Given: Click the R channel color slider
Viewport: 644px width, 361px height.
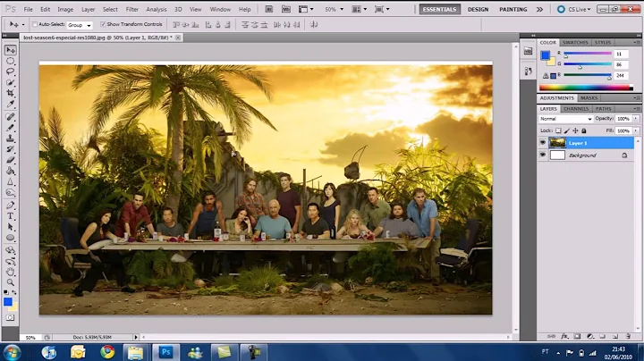Looking at the screenshot, I should [588, 54].
